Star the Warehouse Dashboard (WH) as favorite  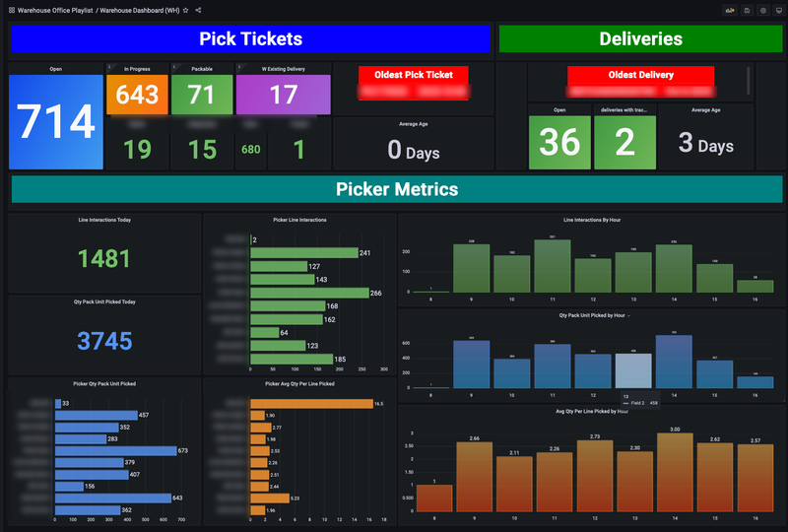coord(185,10)
